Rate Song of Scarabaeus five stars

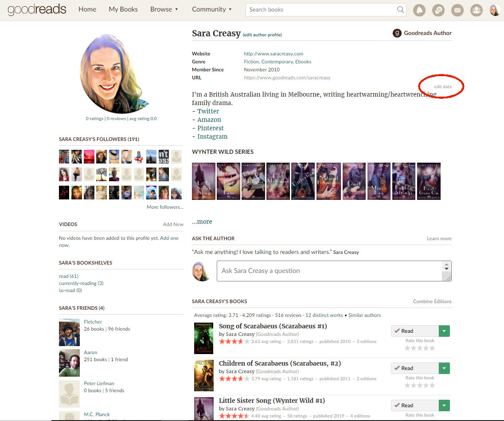[x=432, y=348]
